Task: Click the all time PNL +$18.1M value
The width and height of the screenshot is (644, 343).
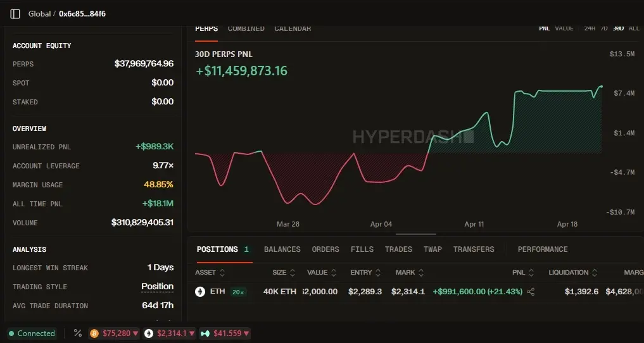Action: click(x=158, y=204)
